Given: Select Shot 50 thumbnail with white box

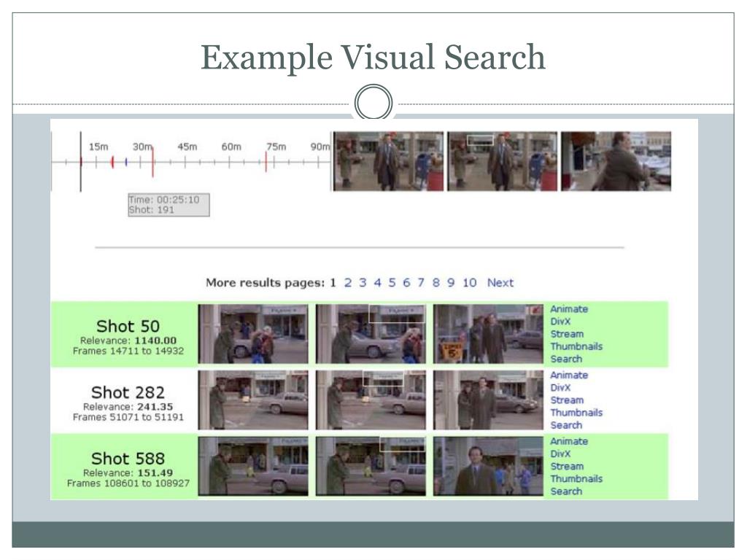Looking at the screenshot, I should (371, 334).
